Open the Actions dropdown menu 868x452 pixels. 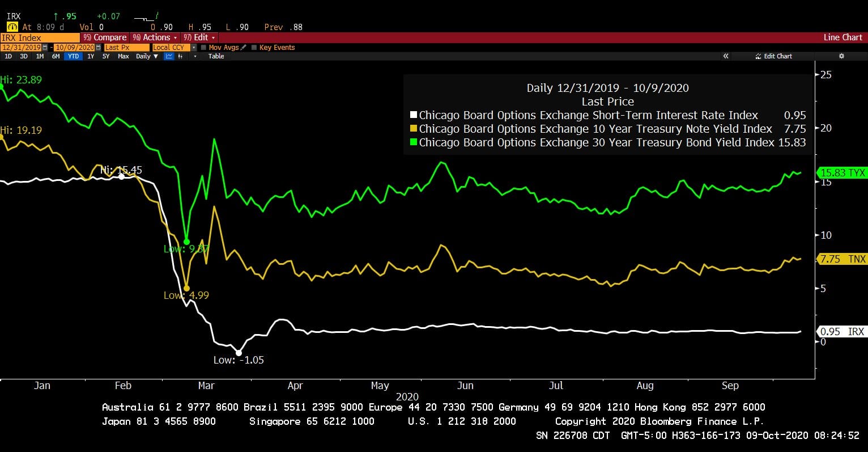tap(155, 37)
